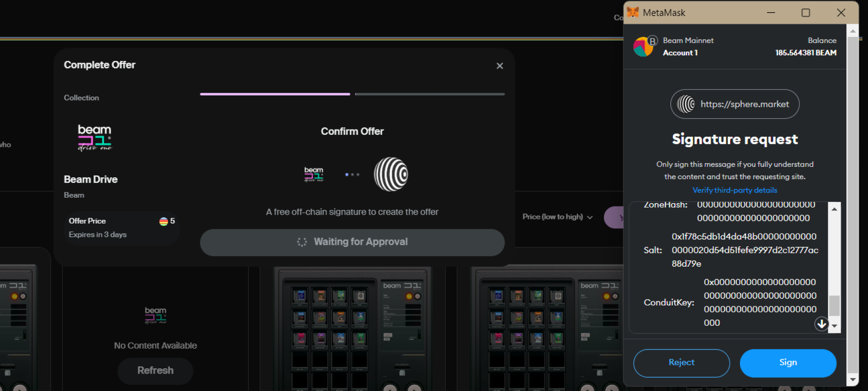Click the Waiting for Approval button
The width and height of the screenshot is (868, 391).
pyautogui.click(x=352, y=242)
